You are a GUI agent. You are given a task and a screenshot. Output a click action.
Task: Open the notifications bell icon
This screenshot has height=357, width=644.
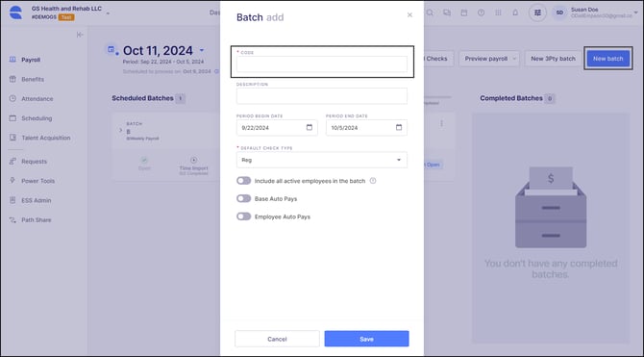click(x=515, y=13)
